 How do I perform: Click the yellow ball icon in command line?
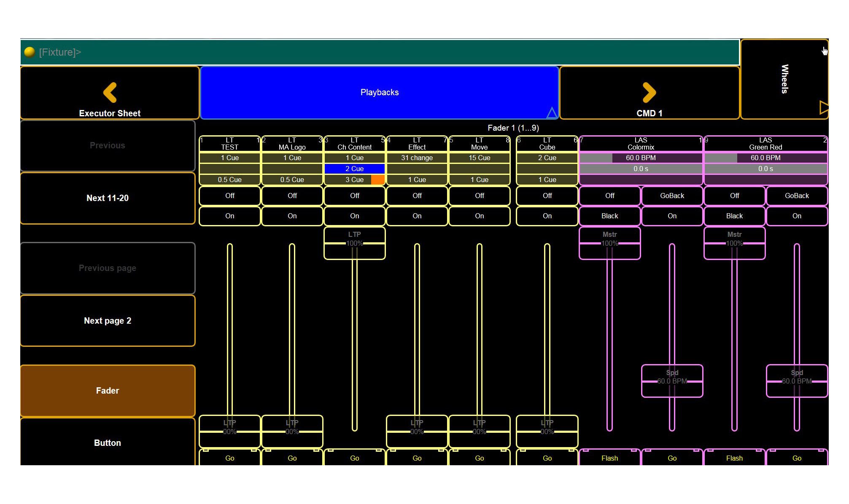coord(30,52)
